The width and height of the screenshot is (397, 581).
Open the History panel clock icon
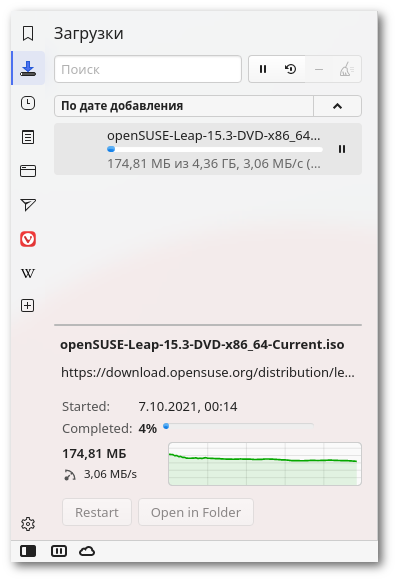click(28, 103)
